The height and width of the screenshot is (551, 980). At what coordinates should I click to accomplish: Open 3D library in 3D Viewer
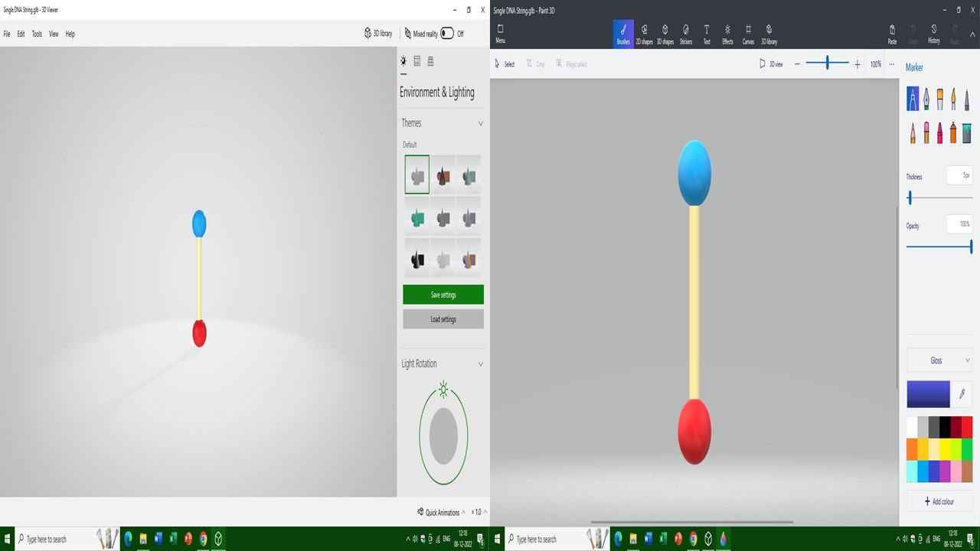click(x=378, y=34)
